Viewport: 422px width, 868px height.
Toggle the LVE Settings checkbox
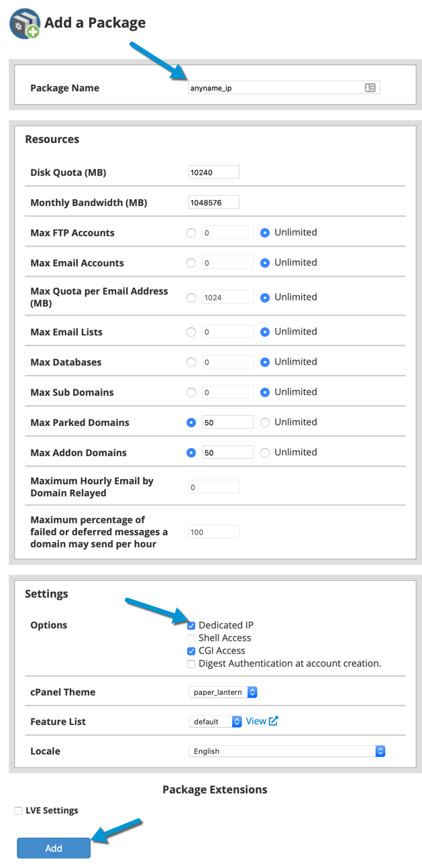pyautogui.click(x=18, y=810)
